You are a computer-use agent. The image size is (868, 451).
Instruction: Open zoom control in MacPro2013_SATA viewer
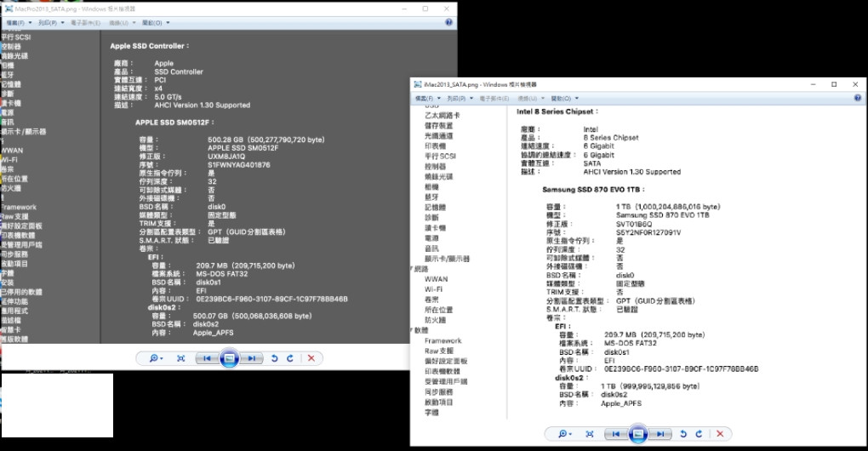(156, 358)
